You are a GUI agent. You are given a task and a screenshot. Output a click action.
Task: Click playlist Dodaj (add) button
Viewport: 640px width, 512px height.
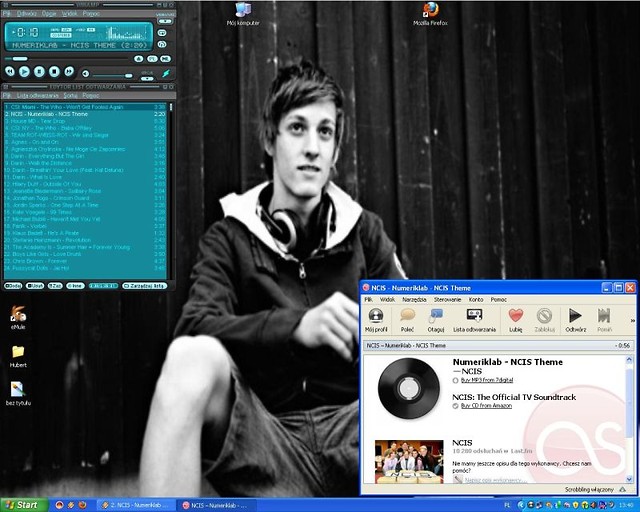point(13,286)
